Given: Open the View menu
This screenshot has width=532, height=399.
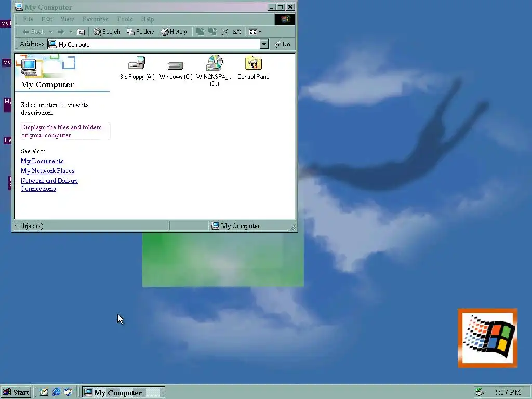Looking at the screenshot, I should click(x=67, y=19).
